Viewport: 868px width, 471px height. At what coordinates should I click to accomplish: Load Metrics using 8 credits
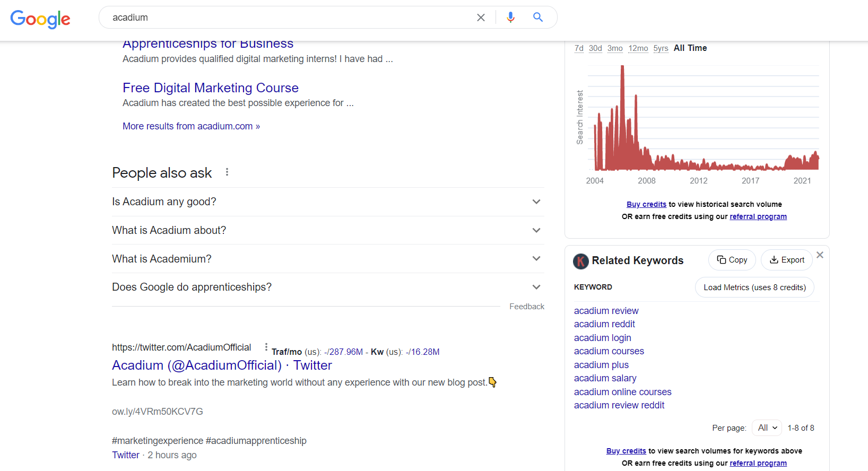[x=754, y=287]
